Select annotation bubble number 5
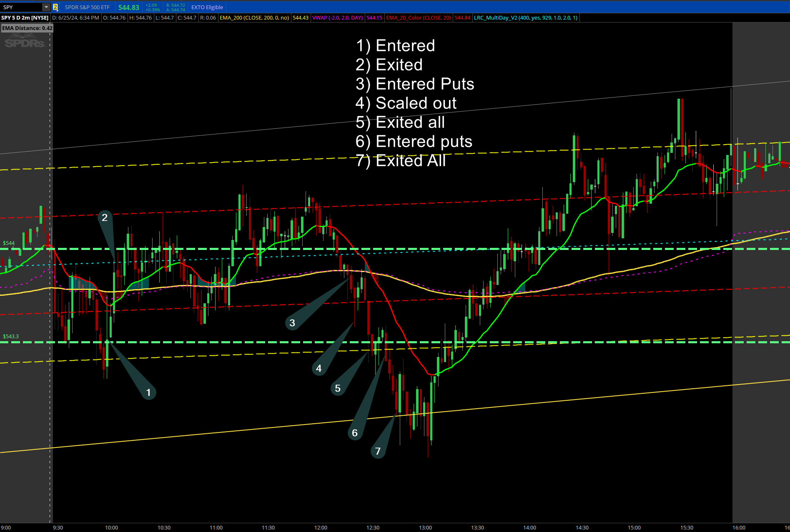The image size is (790, 532). click(x=338, y=388)
